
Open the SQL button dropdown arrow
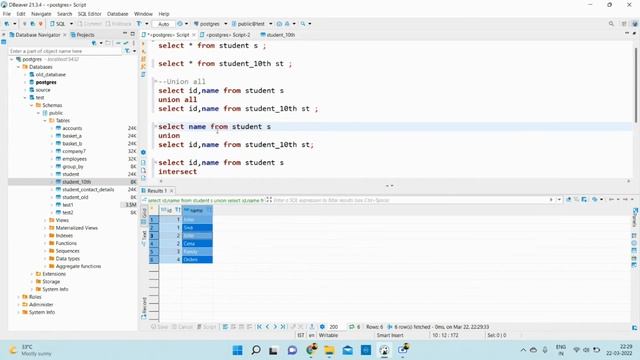71,24
